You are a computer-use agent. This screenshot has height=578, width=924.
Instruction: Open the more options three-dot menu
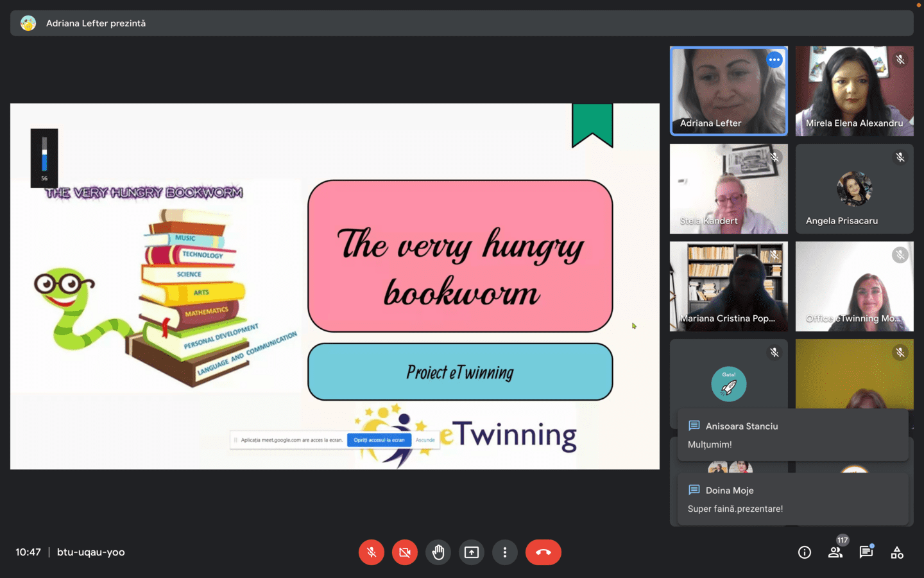tap(505, 552)
